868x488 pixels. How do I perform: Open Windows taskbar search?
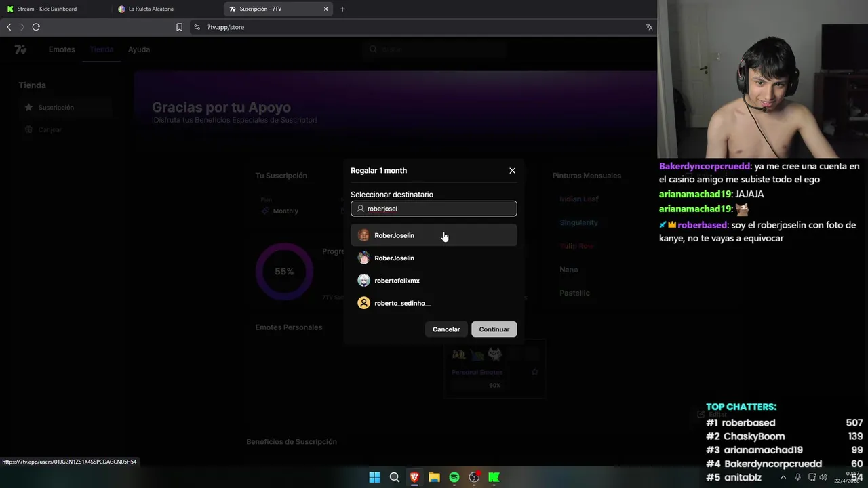tap(395, 477)
